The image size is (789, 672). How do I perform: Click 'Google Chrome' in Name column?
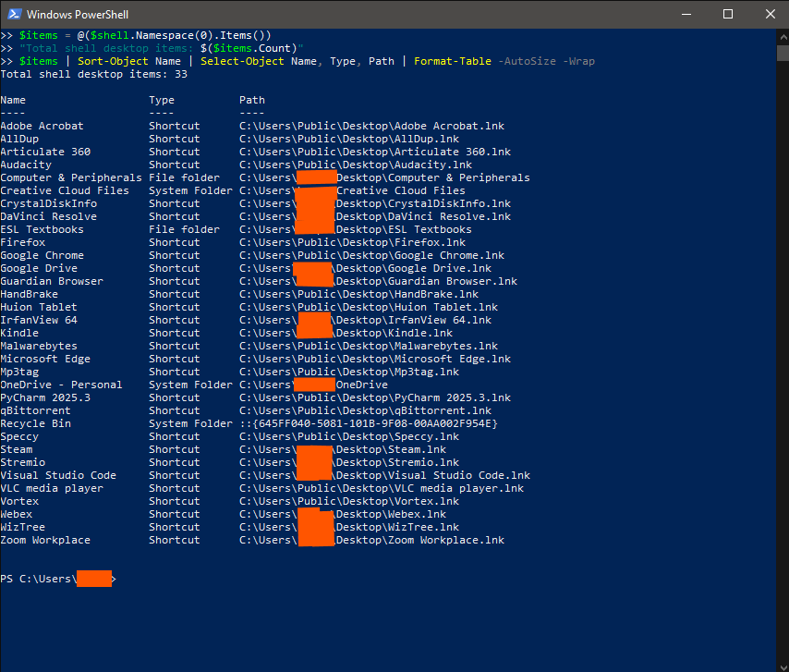[42, 256]
